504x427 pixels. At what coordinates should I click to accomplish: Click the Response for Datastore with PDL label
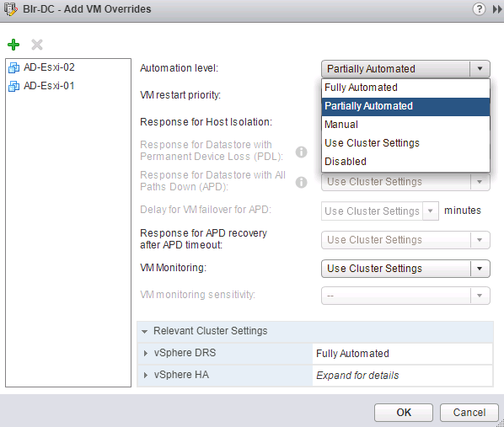(212, 151)
